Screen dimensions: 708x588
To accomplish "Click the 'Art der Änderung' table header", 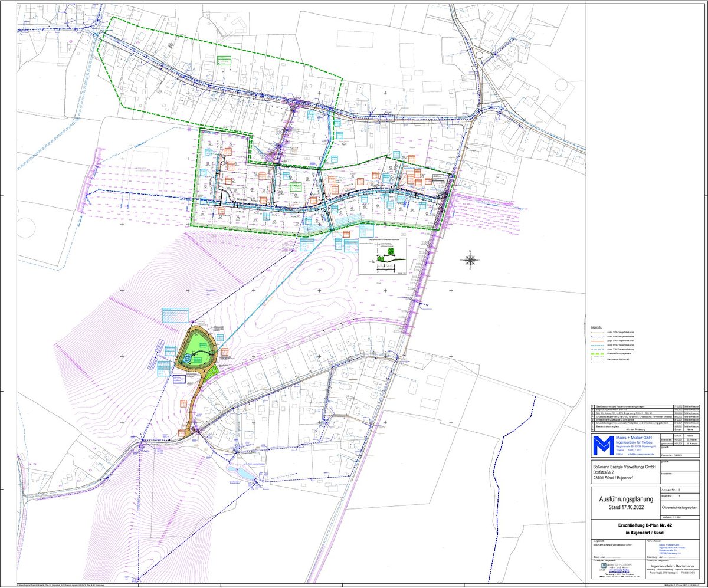I will (635, 429).
